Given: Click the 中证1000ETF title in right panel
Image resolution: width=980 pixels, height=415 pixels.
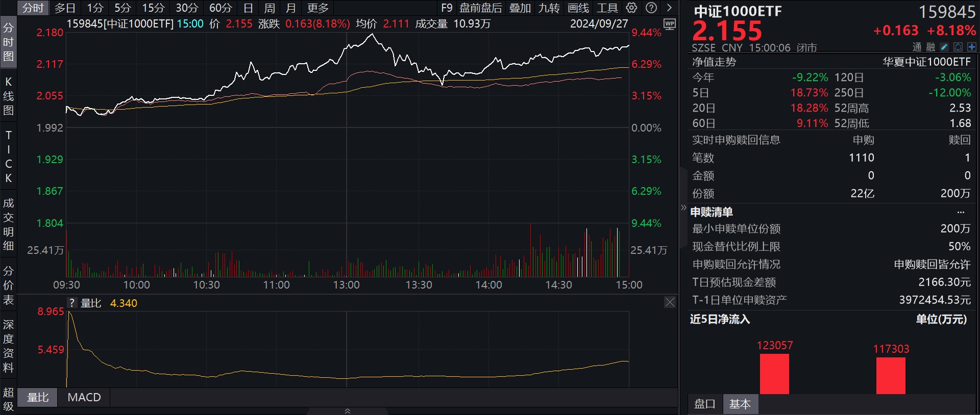Looking at the screenshot, I should (738, 11).
